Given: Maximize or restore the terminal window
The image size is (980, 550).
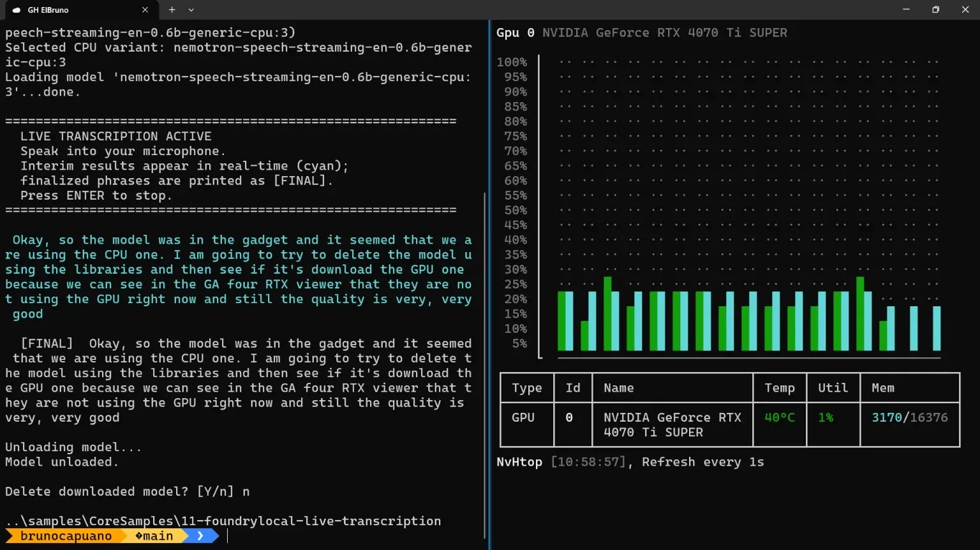Looking at the screenshot, I should point(935,10).
